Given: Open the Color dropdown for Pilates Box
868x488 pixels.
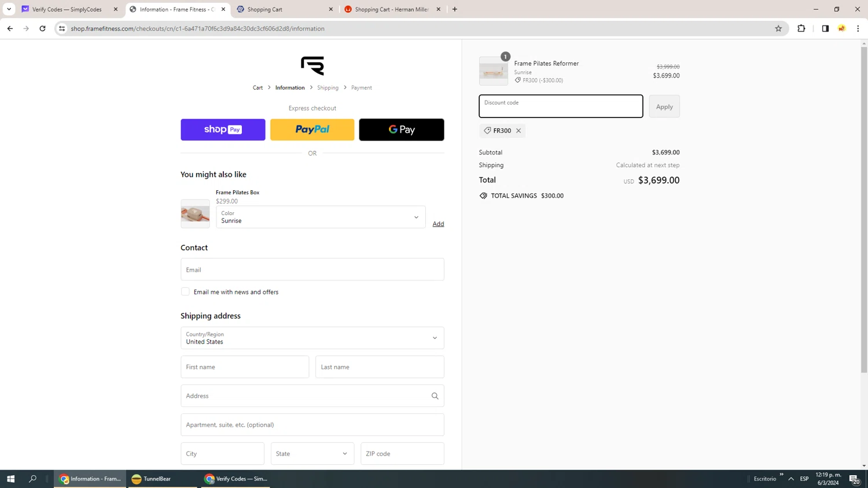Looking at the screenshot, I should click(321, 217).
